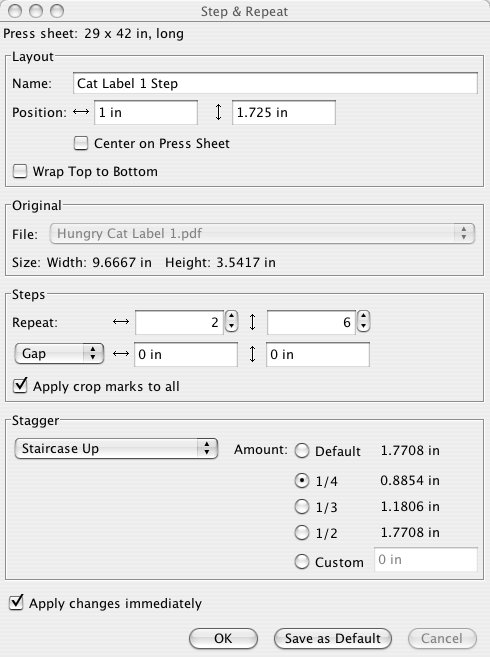This screenshot has height=657, width=490.
Task: Select the Custom stagger amount option
Action: (x=302, y=561)
